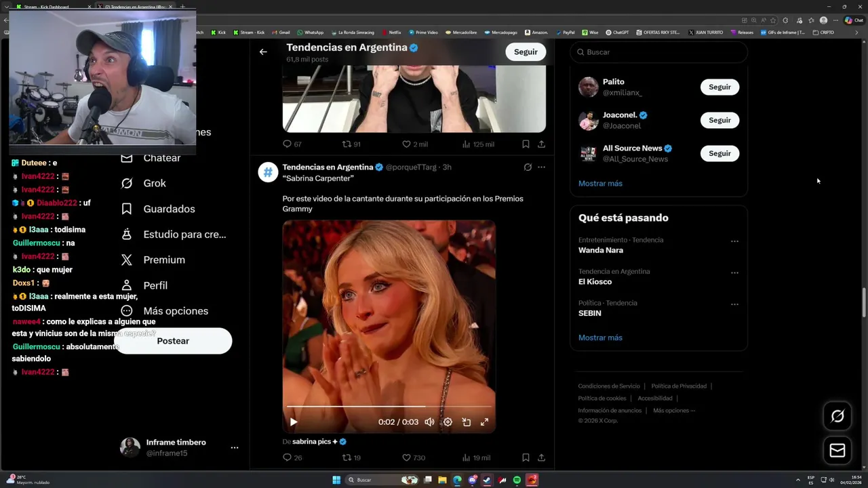
Task: Open options dots for SEBIN trend
Action: [734, 305]
